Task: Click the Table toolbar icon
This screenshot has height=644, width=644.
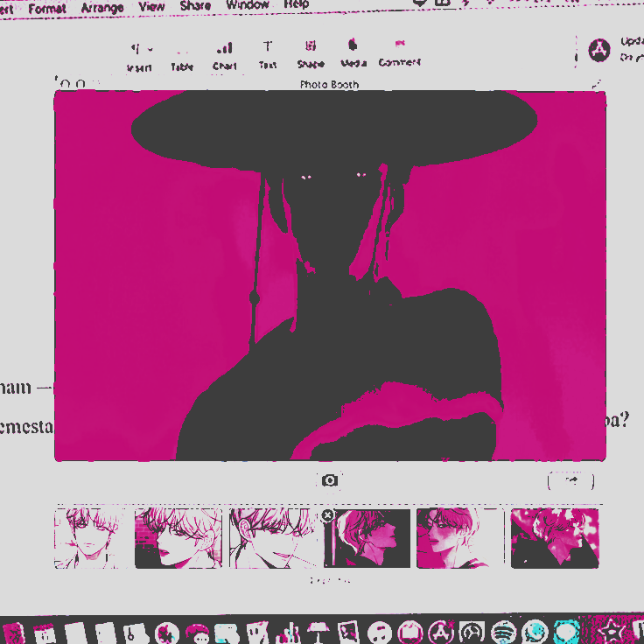Action: pyautogui.click(x=182, y=56)
